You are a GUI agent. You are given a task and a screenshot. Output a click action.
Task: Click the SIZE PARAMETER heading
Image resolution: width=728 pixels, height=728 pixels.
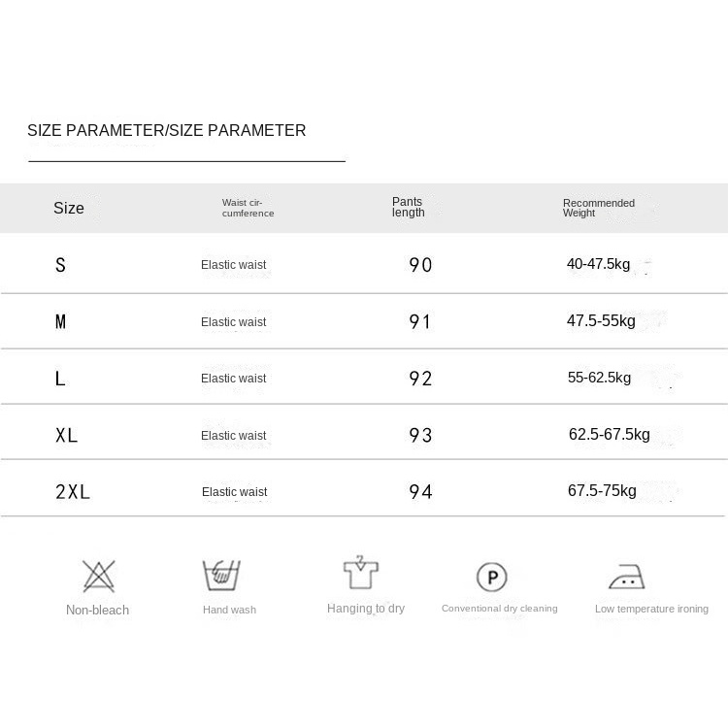[x=166, y=131]
